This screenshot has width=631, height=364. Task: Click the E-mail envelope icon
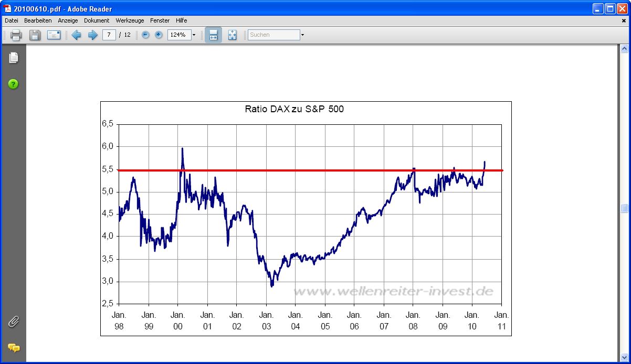pyautogui.click(x=54, y=35)
